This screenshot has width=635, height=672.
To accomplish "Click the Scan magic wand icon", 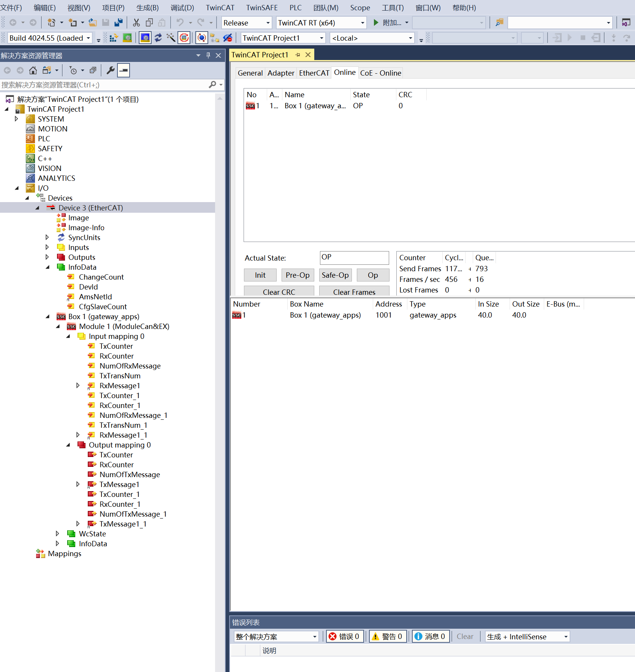I will pyautogui.click(x=171, y=38).
